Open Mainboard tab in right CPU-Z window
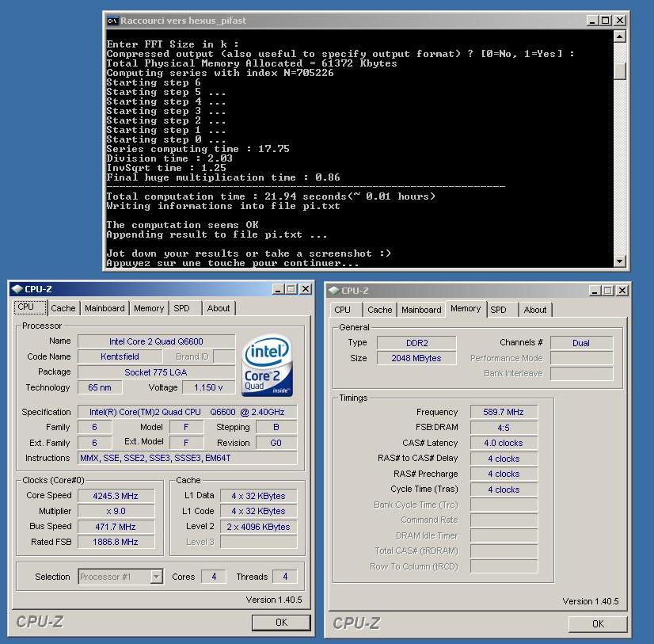Image resolution: width=654 pixels, height=644 pixels. (421, 310)
